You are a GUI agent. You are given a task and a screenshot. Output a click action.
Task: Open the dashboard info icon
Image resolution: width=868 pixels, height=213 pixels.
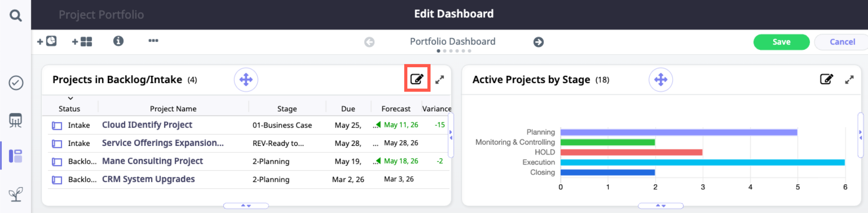118,41
